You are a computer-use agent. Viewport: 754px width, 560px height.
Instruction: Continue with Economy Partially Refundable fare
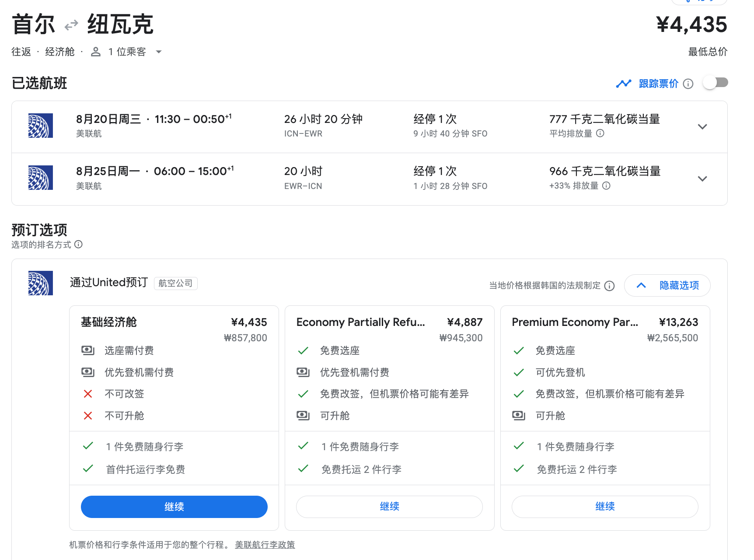pyautogui.click(x=389, y=507)
